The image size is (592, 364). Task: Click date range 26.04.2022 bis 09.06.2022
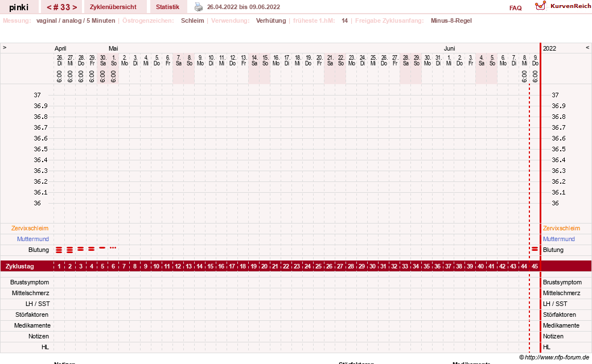click(244, 7)
